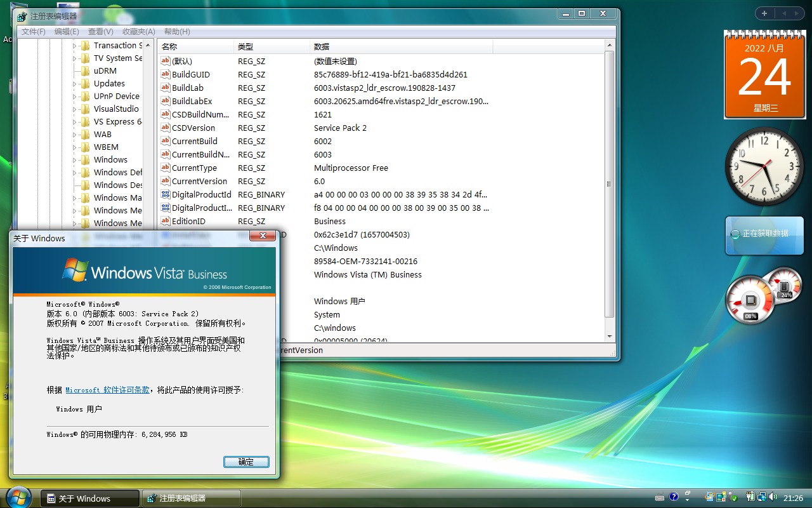Expand the TV System Se key
This screenshot has height=508, width=812.
tap(74, 58)
